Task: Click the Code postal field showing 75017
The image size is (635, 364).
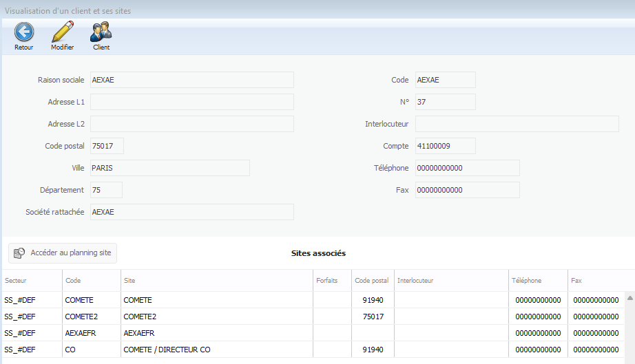Action: [107, 146]
